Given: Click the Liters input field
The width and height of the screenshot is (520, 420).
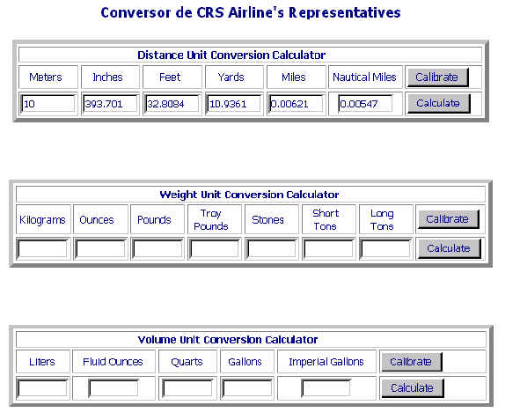Looking at the screenshot, I should click(43, 387).
